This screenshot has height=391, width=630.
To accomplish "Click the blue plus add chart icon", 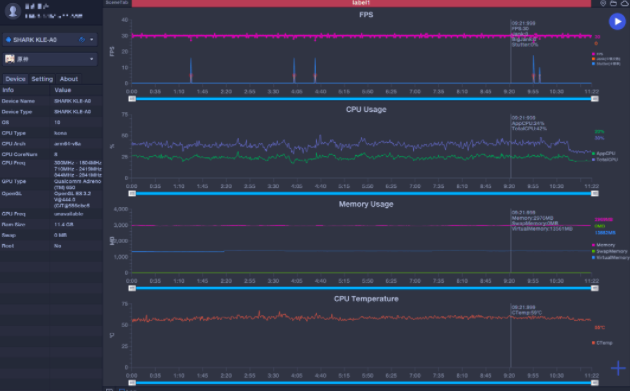I will (618, 368).
